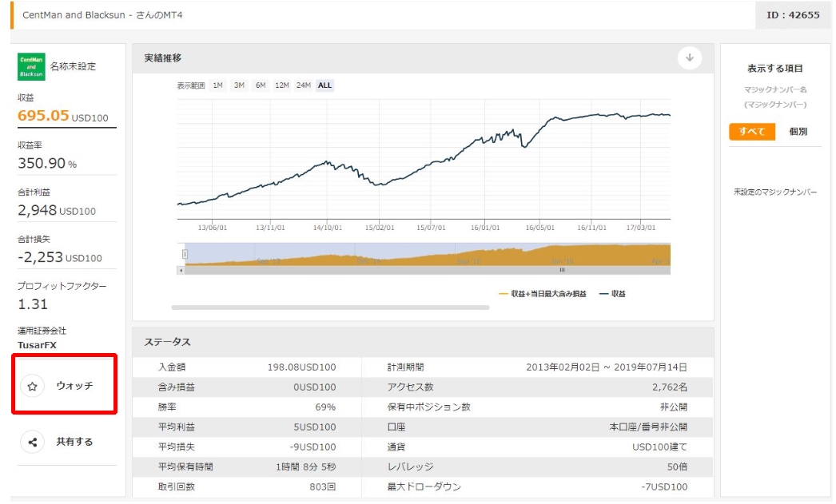Screen dimensions: 836x504
Task: Click the orange すべて button
Action: tap(752, 132)
